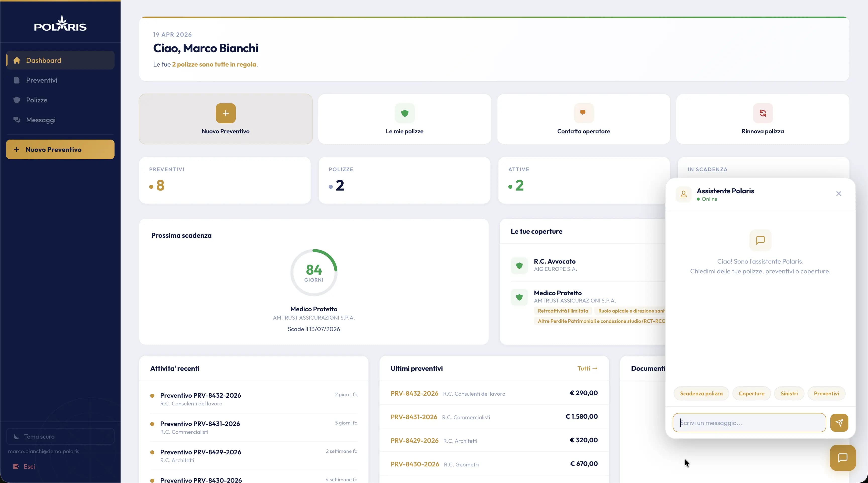Open the Messaggi section
The image size is (868, 483).
pyautogui.click(x=41, y=120)
